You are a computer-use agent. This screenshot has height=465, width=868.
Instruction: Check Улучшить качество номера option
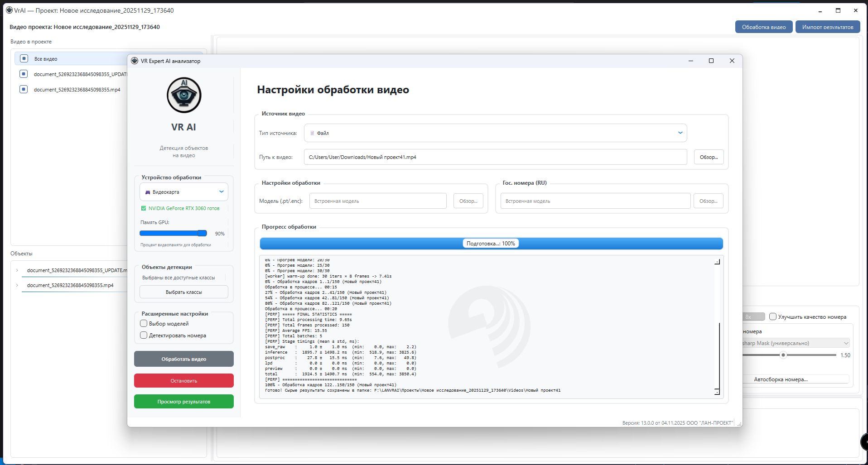[x=773, y=316]
